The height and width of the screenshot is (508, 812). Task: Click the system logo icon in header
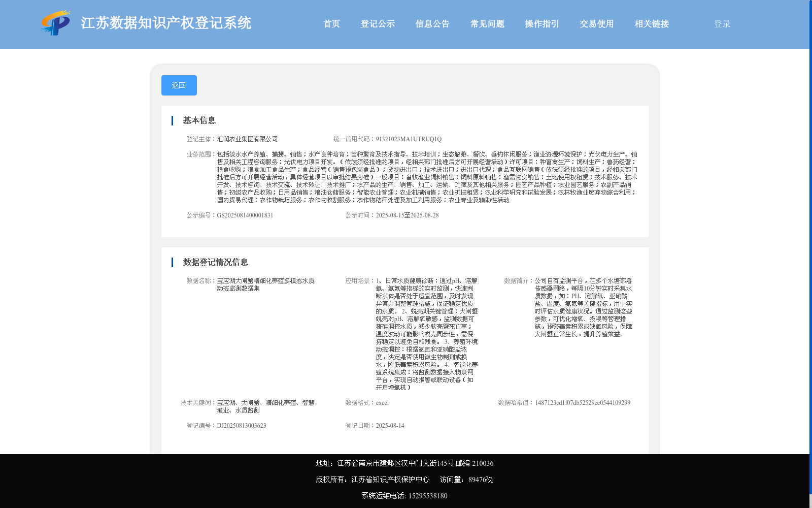click(x=56, y=23)
